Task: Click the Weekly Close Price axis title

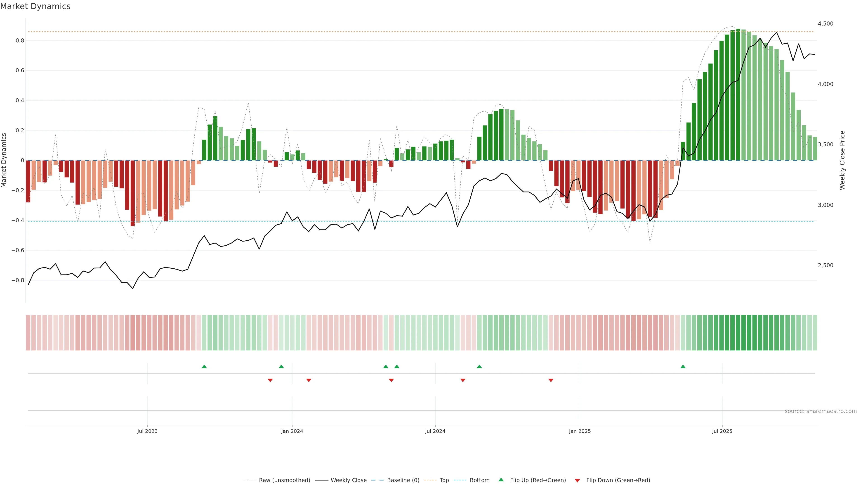Action: pos(842,160)
